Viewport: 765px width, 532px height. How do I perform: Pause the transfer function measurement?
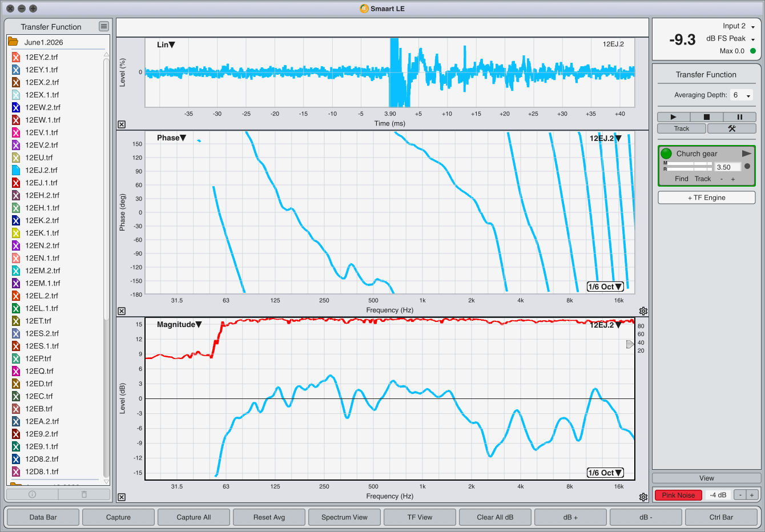pos(739,117)
